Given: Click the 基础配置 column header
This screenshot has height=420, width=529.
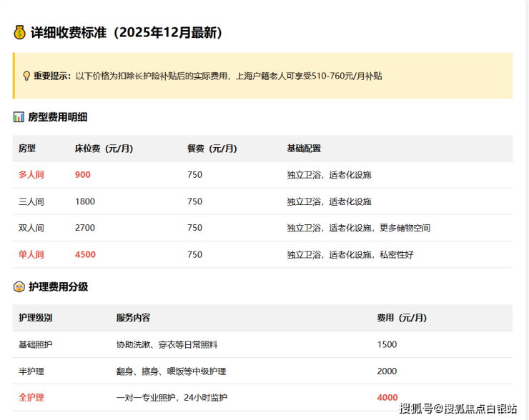Looking at the screenshot, I should point(304,149).
